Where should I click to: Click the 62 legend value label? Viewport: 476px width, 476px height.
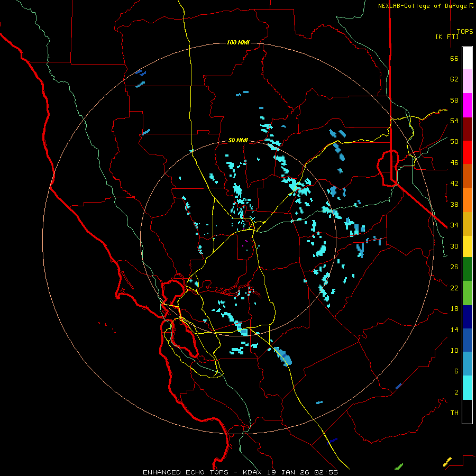click(454, 79)
